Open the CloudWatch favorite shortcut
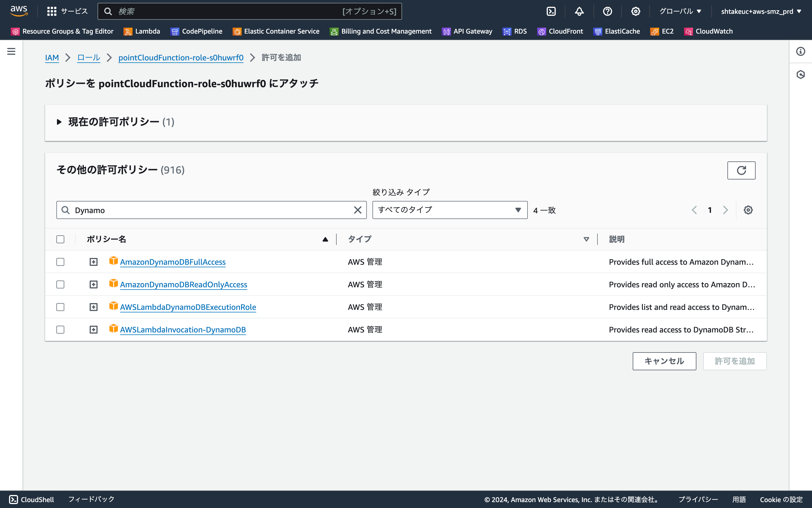This screenshot has height=508, width=812. pyautogui.click(x=709, y=31)
